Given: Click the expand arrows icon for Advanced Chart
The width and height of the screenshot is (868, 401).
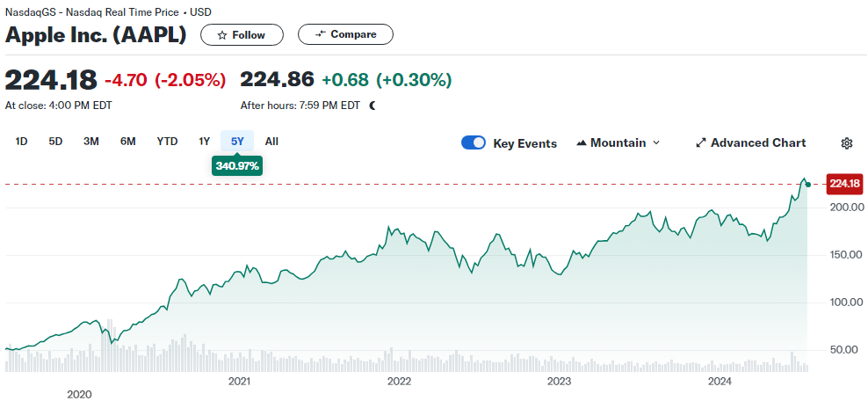Looking at the screenshot, I should click(x=701, y=142).
